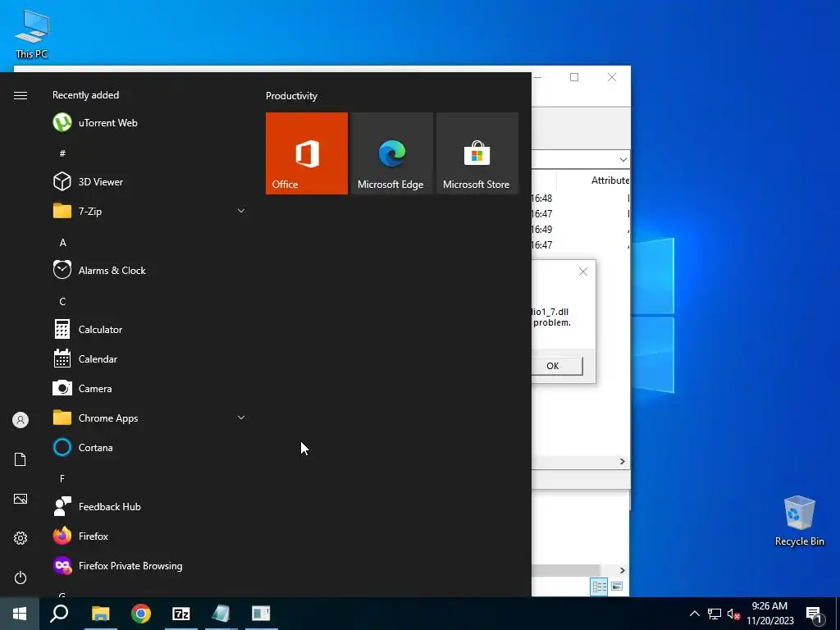Open the address dropdown in background window
The height and width of the screenshot is (630, 840).
623,160
